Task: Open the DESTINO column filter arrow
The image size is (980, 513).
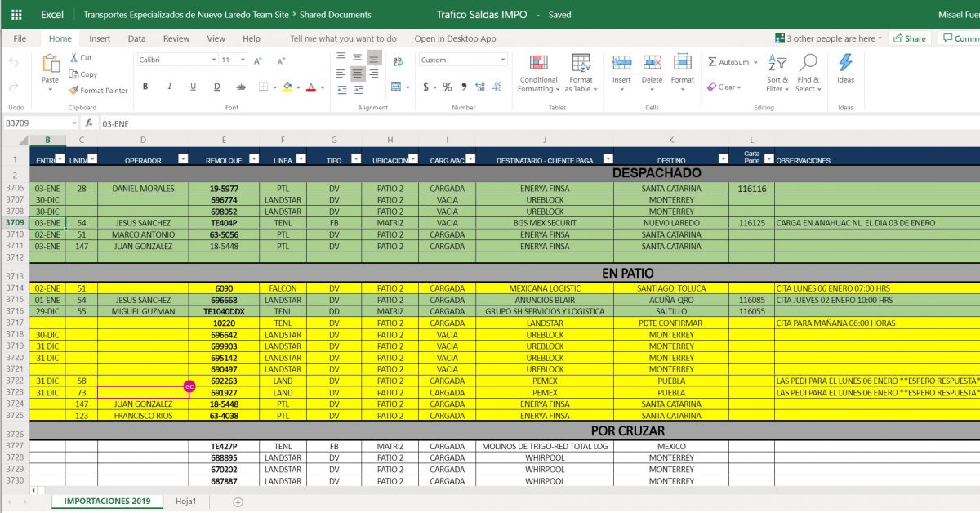Action: pos(723,158)
